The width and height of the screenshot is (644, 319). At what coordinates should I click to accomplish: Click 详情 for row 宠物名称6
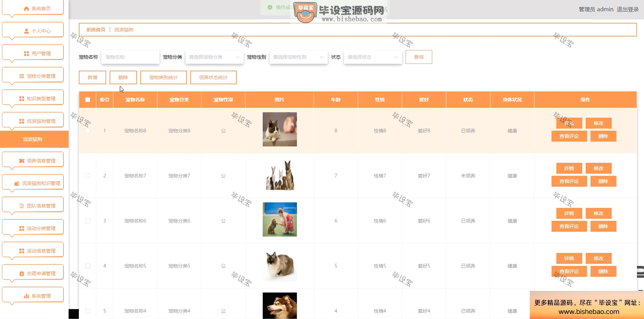569,213
